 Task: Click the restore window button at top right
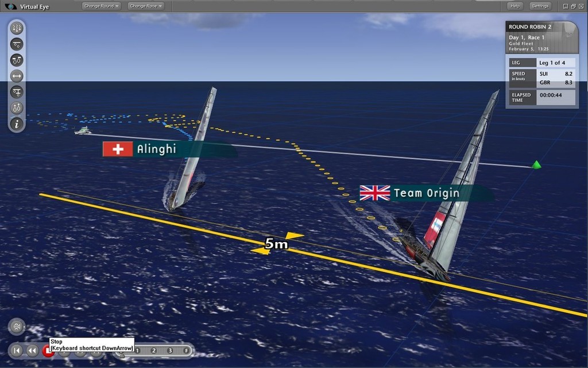point(574,6)
